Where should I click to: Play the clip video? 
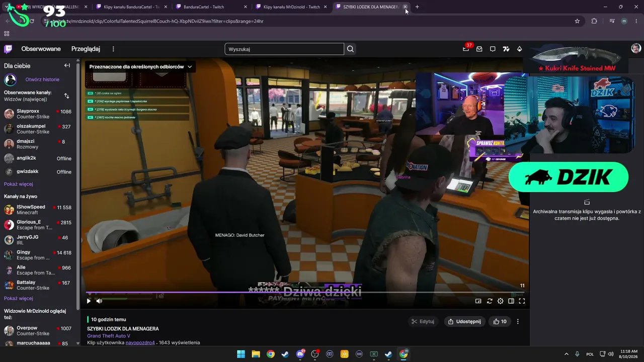89,301
